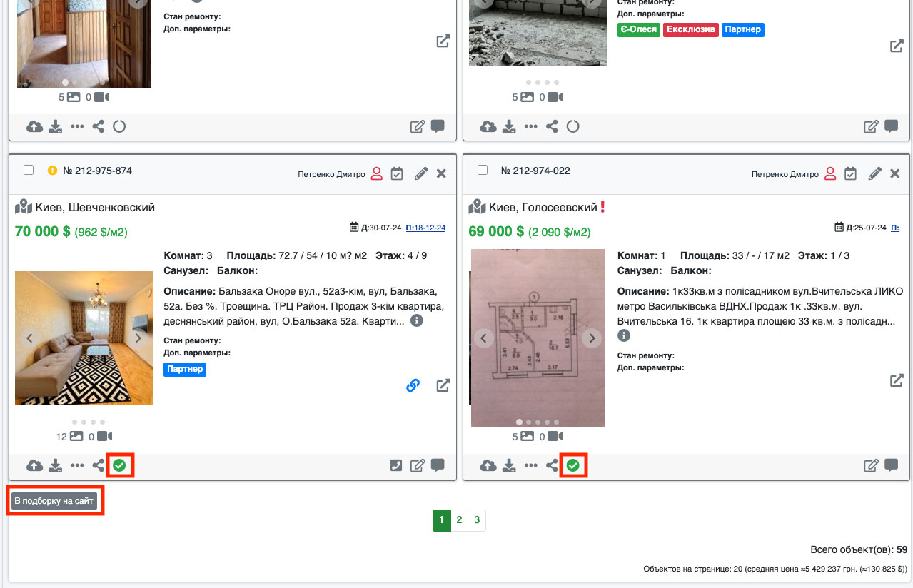Tick checkbox for listing № 212-975-874
The height and width of the screenshot is (588, 913).
[x=29, y=170]
